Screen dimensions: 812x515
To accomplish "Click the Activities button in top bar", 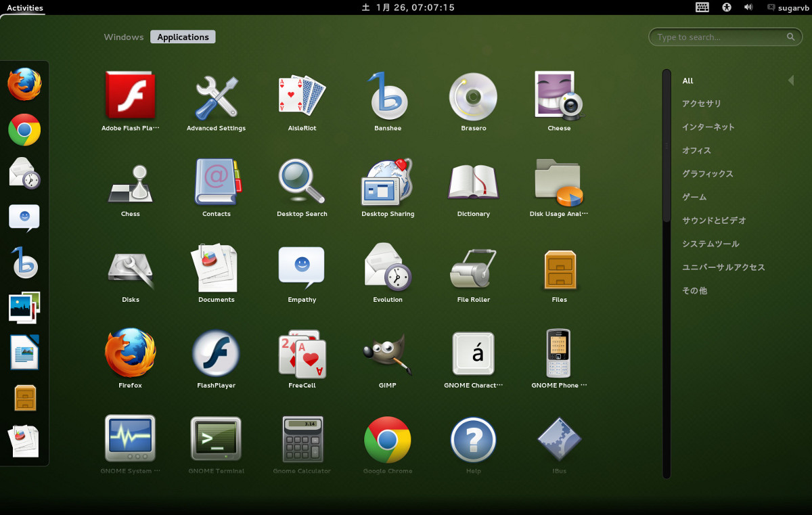I will click(x=25, y=7).
